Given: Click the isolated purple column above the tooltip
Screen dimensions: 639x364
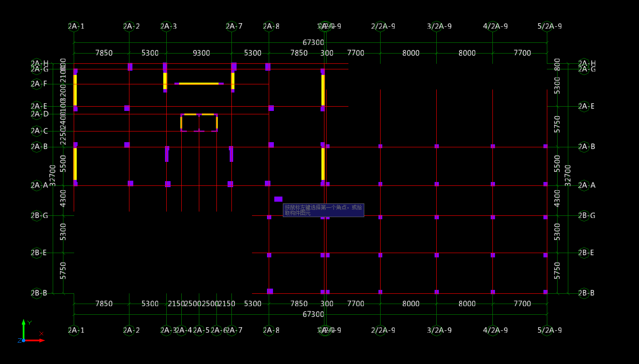Looking at the screenshot, I should click(x=278, y=199).
